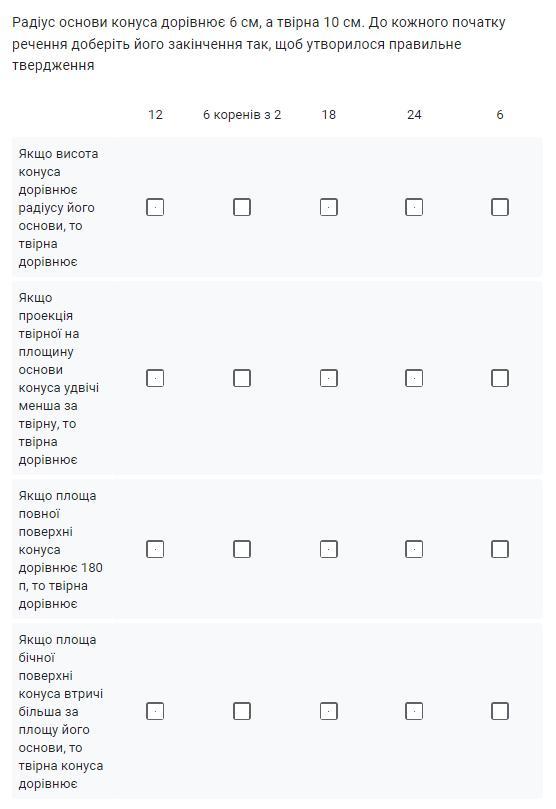556x809 pixels.
Task: Check 12 for the lateral surface row
Action: 155,711
